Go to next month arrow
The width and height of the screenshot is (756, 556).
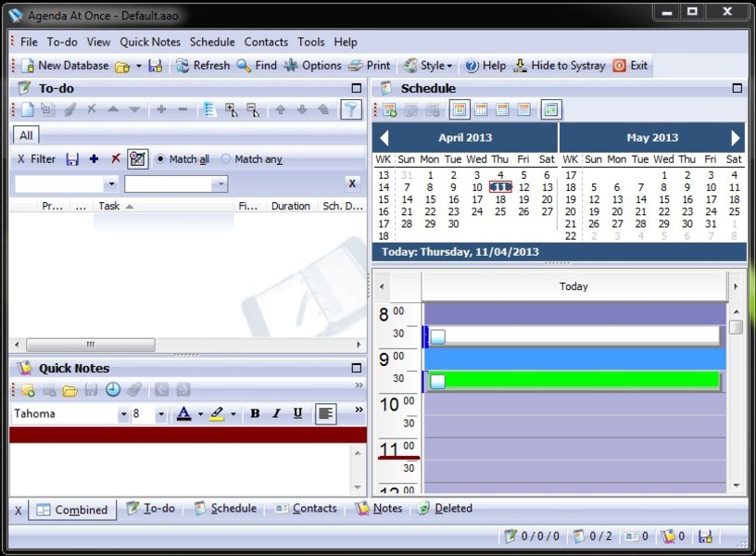pyautogui.click(x=736, y=138)
